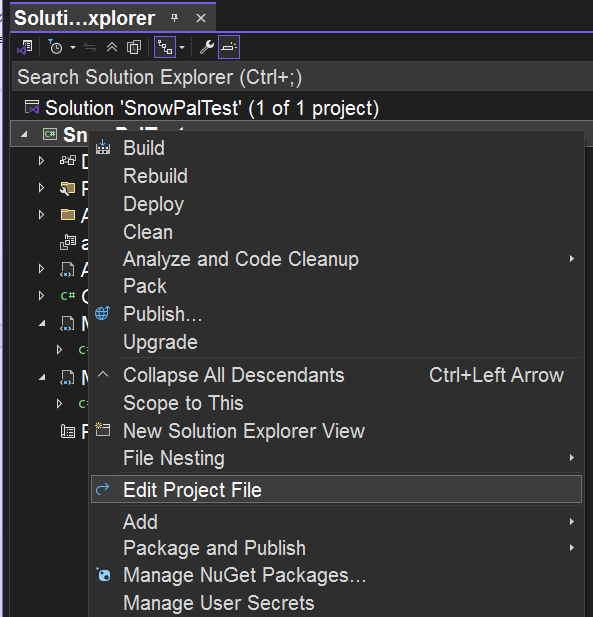Collapse the SnowPalTest project node
The height and width of the screenshot is (617, 593).
point(24,135)
